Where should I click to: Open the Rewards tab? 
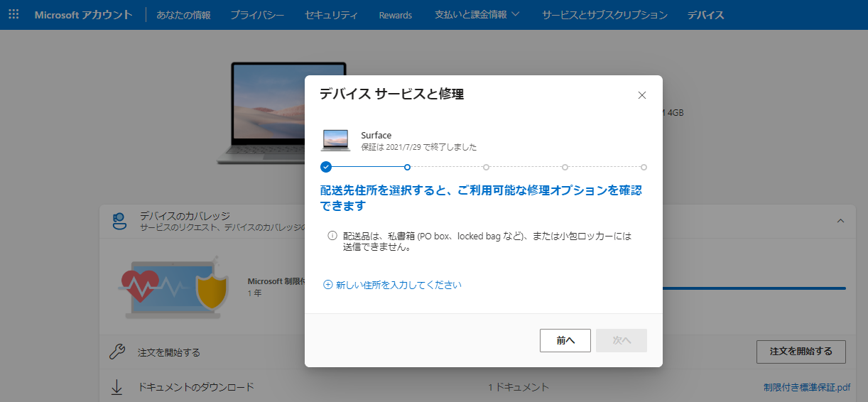396,15
